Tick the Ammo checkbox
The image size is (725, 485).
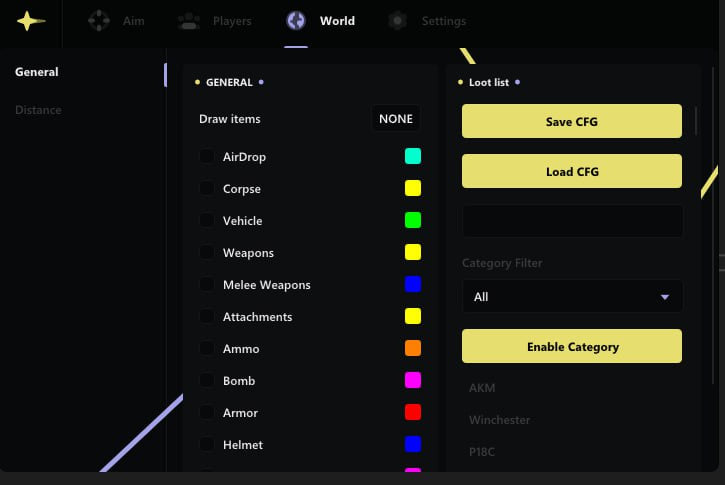[206, 349]
